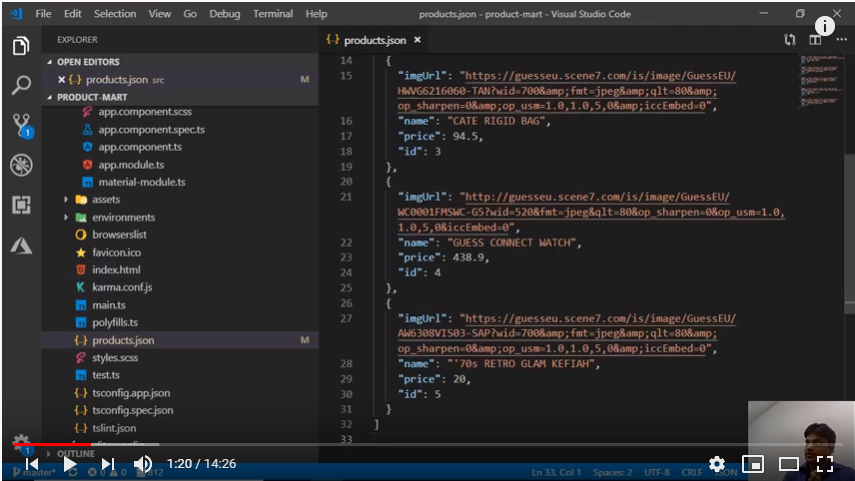Toggle fullscreen video mode
The image size is (855, 481).
825,464
